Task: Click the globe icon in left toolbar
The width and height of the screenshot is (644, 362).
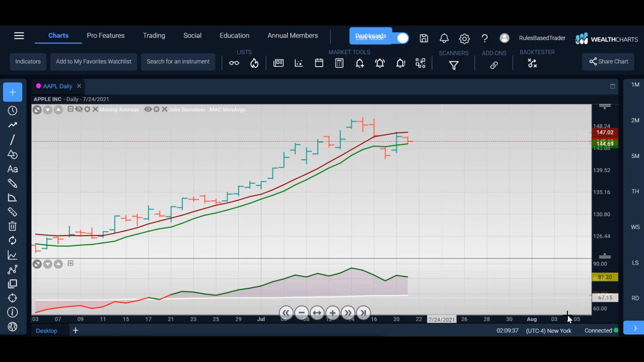Action: point(12,326)
